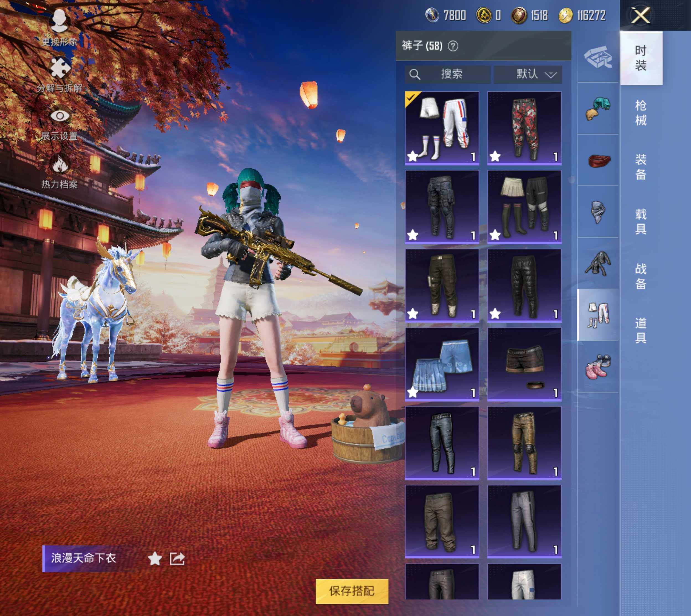The height and width of the screenshot is (616, 691).
Task: Select the beige skirt with black pants item
Action: [524, 207]
